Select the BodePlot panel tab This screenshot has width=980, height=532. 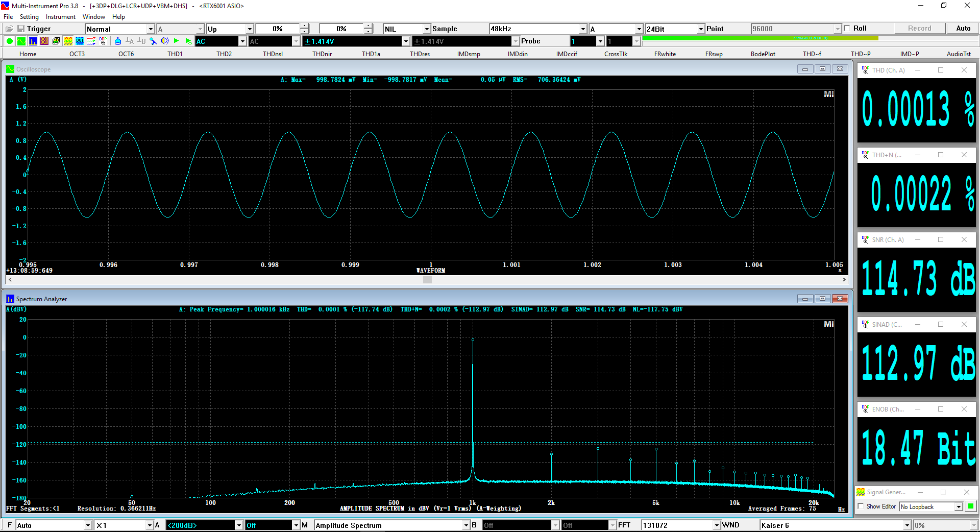(763, 54)
